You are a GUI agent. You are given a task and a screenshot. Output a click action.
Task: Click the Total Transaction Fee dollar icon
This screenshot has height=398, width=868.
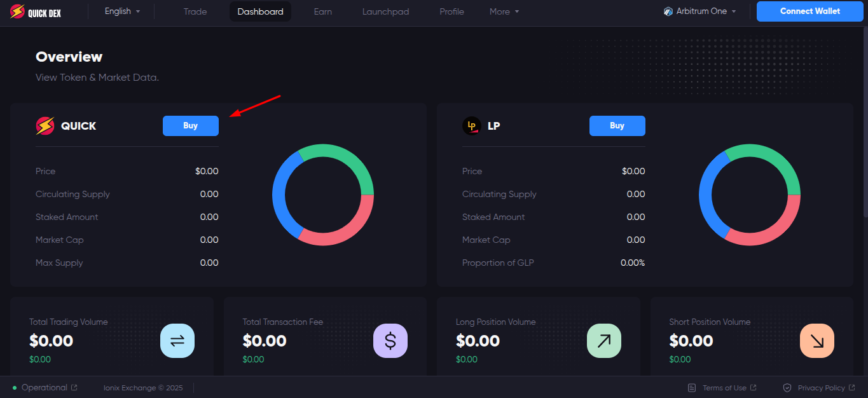(x=390, y=341)
